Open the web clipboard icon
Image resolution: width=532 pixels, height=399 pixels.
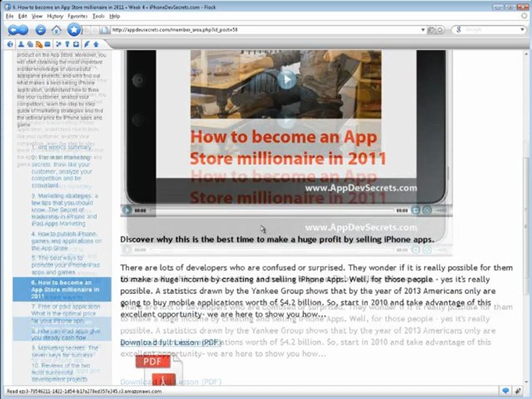tap(76, 44)
